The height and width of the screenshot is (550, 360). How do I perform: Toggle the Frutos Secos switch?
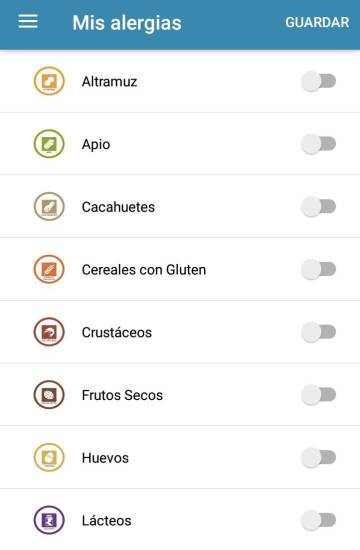tap(319, 395)
